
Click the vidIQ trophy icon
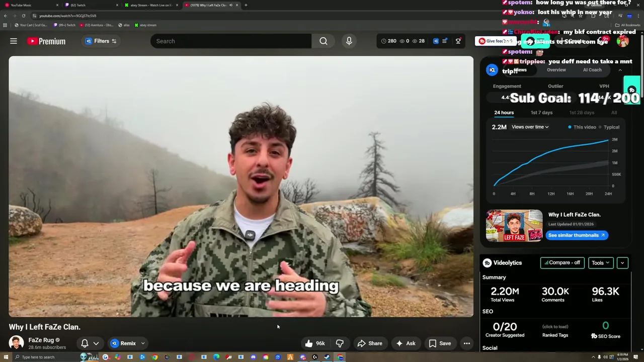pyautogui.click(x=458, y=41)
